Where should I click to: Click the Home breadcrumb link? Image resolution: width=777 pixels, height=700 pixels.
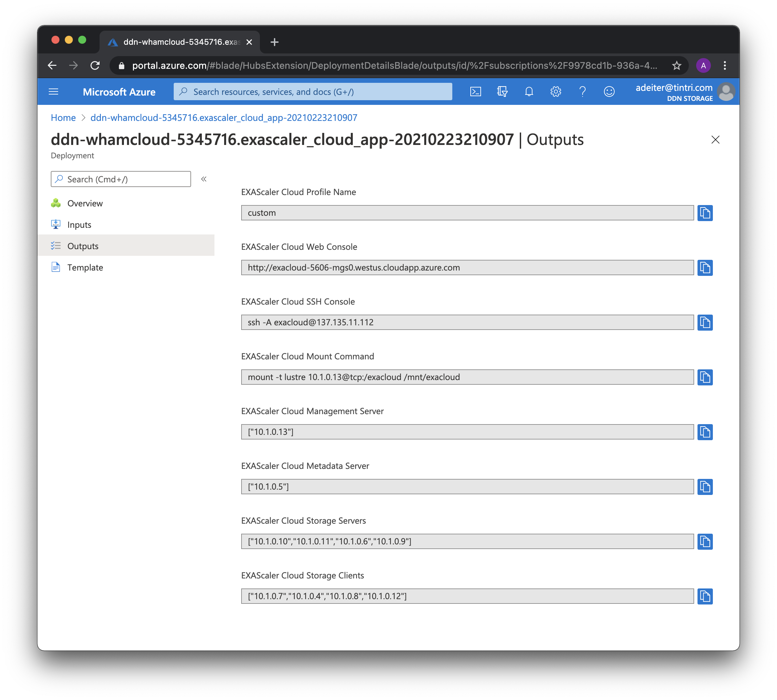(x=63, y=118)
